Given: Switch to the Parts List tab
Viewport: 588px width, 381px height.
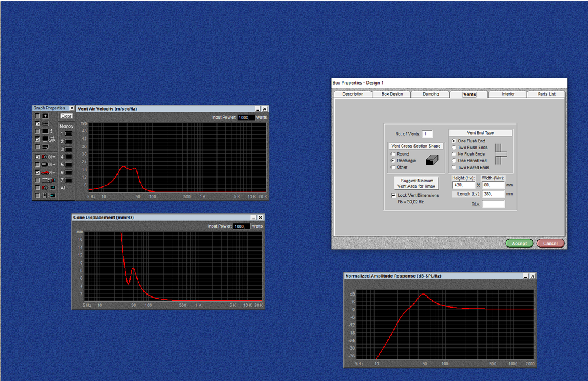Looking at the screenshot, I should click(546, 94).
